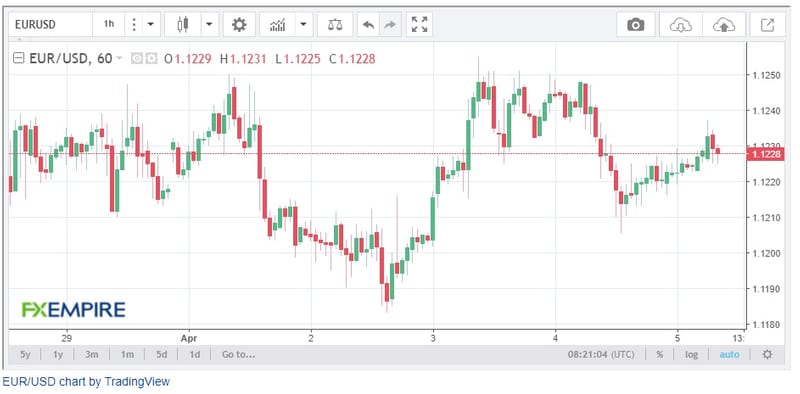
Task: Expand the dropdown next to EUR/USD, 60
Action: click(x=119, y=58)
